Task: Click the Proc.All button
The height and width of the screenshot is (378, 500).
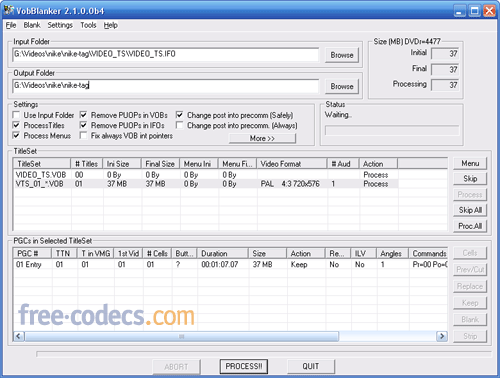Action: tap(470, 226)
